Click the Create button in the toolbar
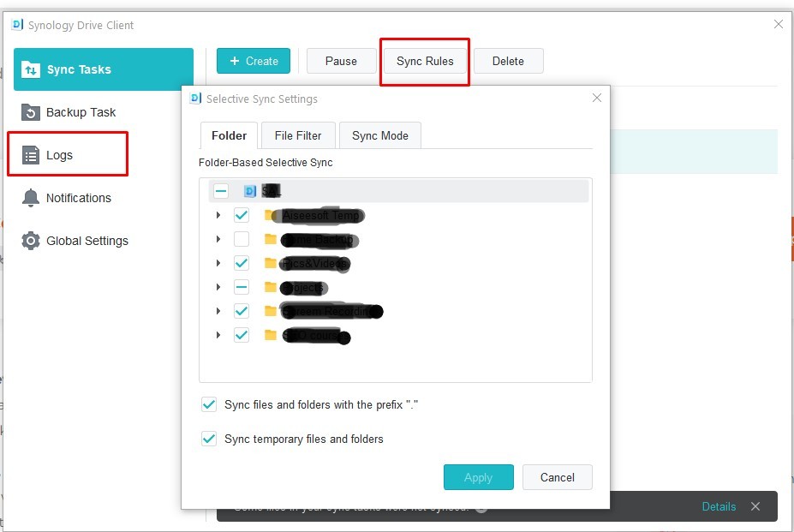Viewport: 794px width, 532px height. pos(254,61)
